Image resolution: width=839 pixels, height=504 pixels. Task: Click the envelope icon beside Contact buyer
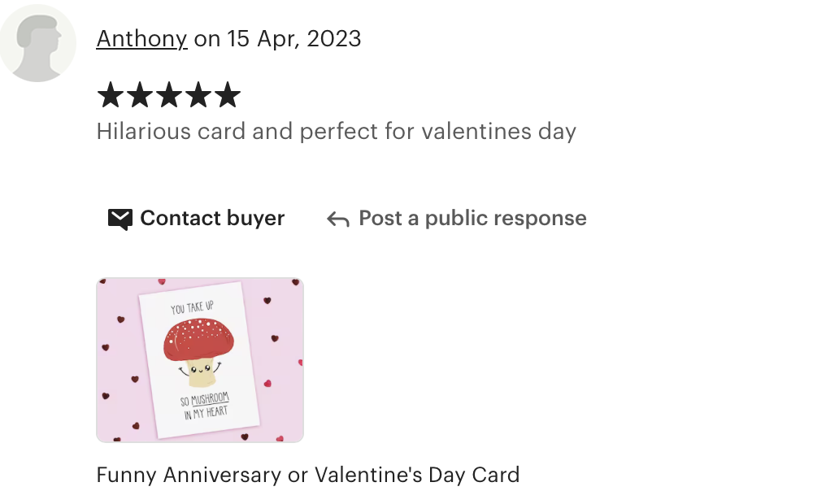(x=120, y=219)
